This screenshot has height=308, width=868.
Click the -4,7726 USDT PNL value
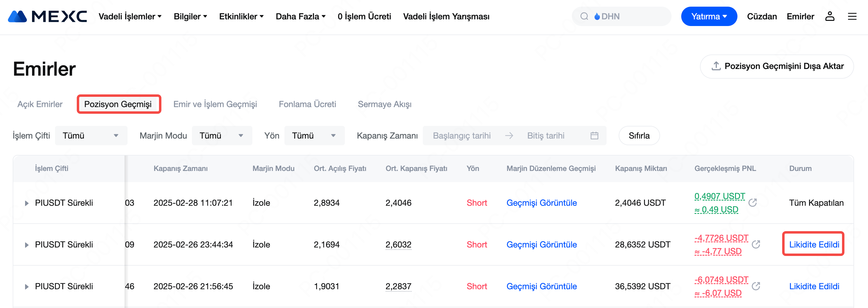pyautogui.click(x=721, y=238)
